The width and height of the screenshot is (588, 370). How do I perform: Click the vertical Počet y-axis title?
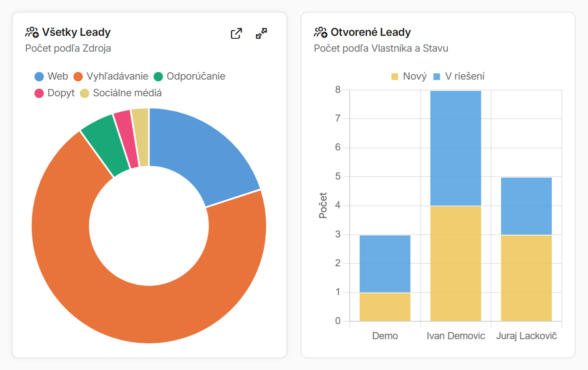(323, 205)
